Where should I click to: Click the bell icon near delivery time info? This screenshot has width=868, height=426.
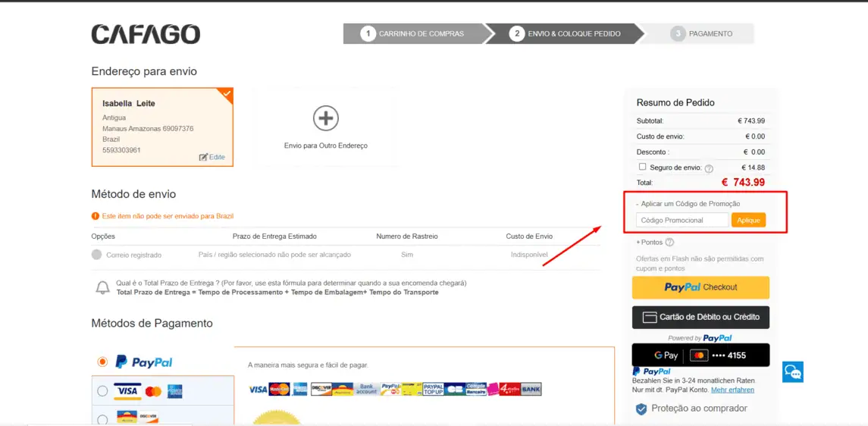coord(103,287)
